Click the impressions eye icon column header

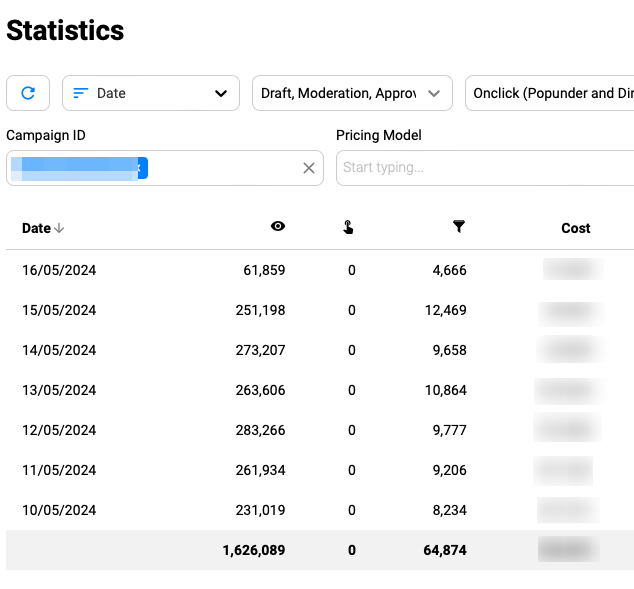[x=278, y=227]
